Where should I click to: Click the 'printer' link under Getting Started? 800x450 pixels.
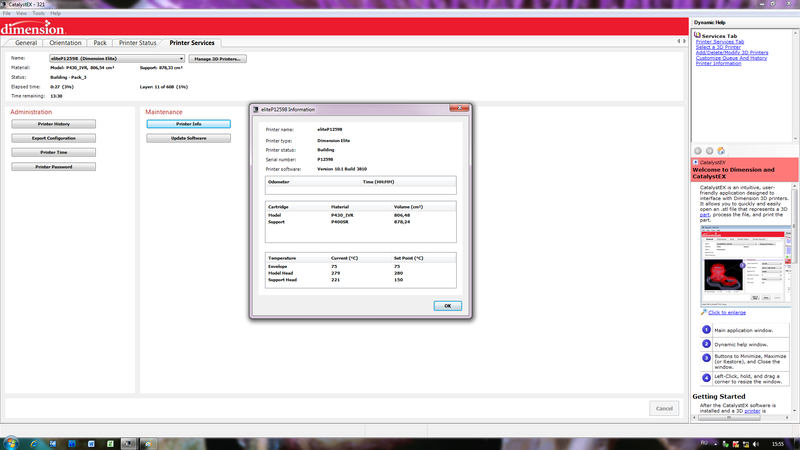point(752,411)
